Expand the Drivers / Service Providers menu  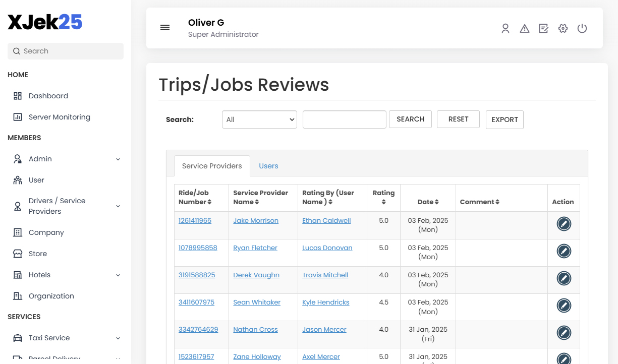118,206
